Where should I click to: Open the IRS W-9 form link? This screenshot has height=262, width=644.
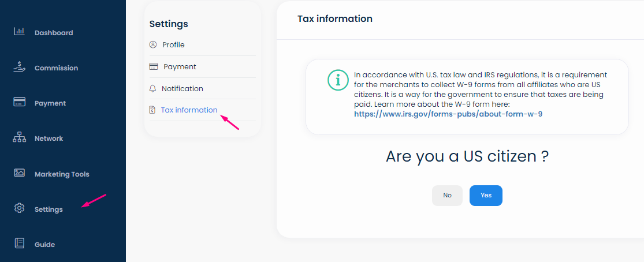(448, 114)
